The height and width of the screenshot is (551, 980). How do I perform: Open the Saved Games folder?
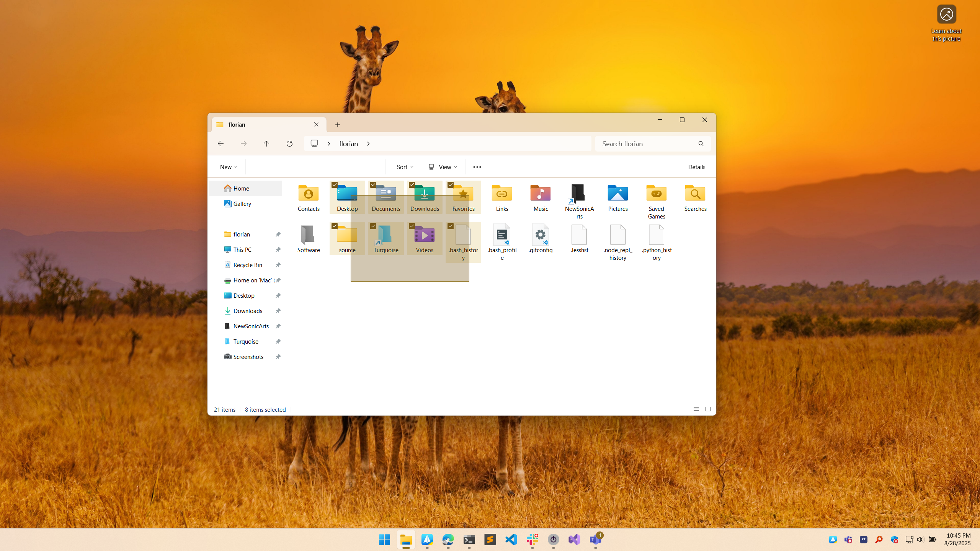pyautogui.click(x=656, y=194)
